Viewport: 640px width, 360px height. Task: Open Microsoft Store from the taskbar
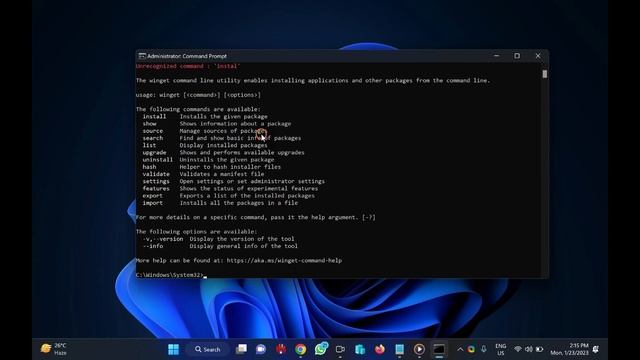pyautogui.click(x=360, y=349)
